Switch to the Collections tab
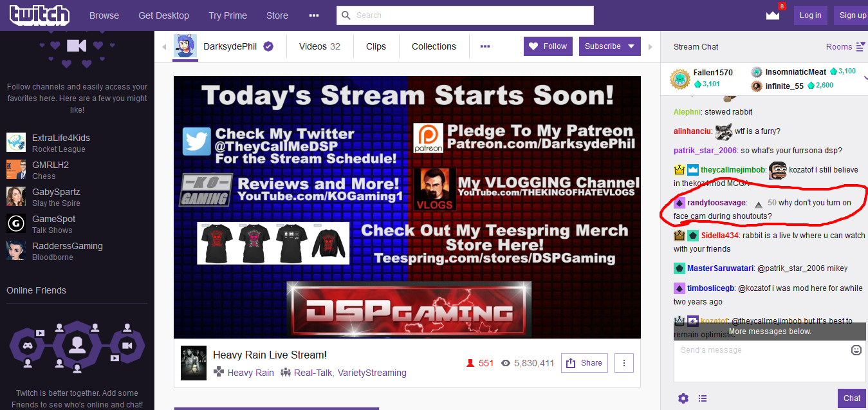This screenshot has width=868, height=410. click(x=434, y=46)
